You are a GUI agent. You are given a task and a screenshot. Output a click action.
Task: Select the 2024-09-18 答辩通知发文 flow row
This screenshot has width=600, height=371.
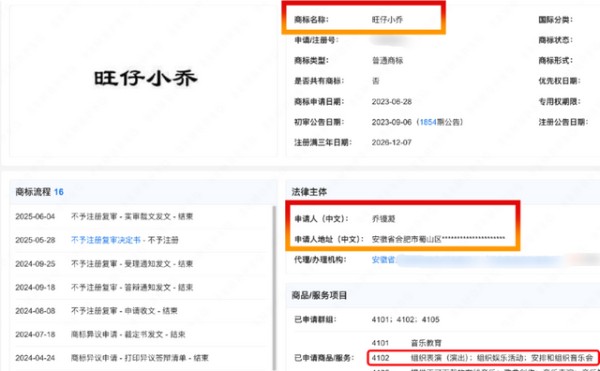point(140,288)
